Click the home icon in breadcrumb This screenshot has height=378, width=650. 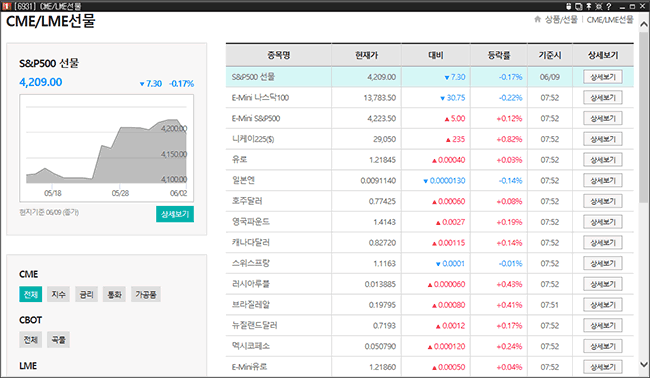point(538,19)
